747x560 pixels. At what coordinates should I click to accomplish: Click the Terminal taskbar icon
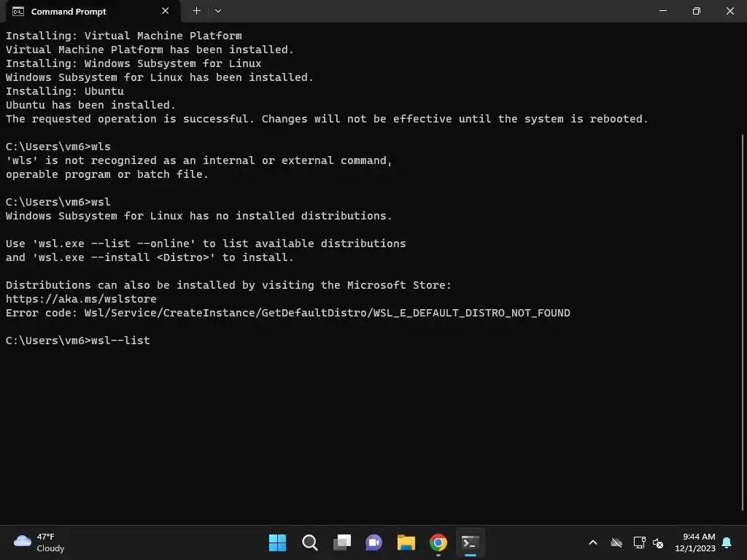pyautogui.click(x=471, y=542)
